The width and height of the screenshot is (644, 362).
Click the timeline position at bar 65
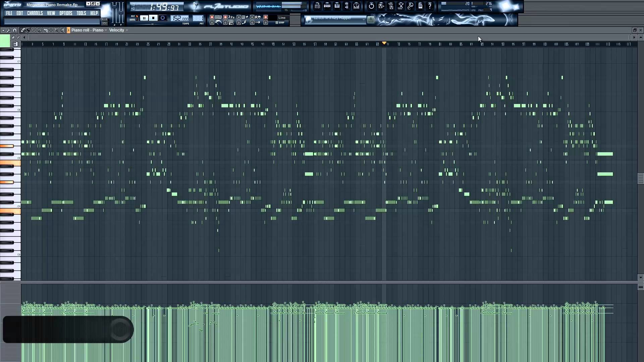pos(357,44)
